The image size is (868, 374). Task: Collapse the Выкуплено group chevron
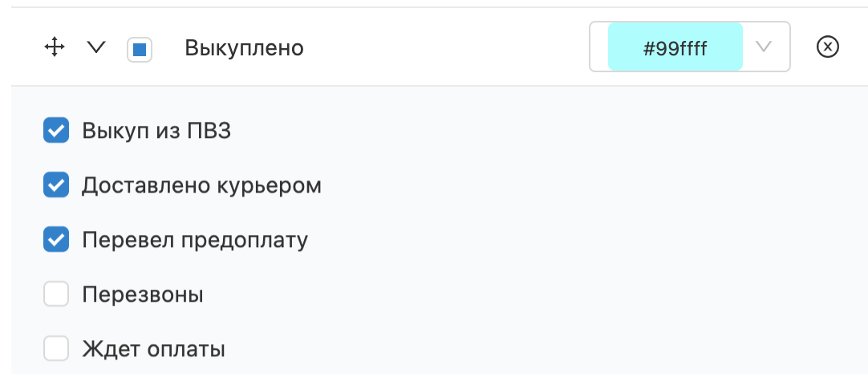coord(96,47)
